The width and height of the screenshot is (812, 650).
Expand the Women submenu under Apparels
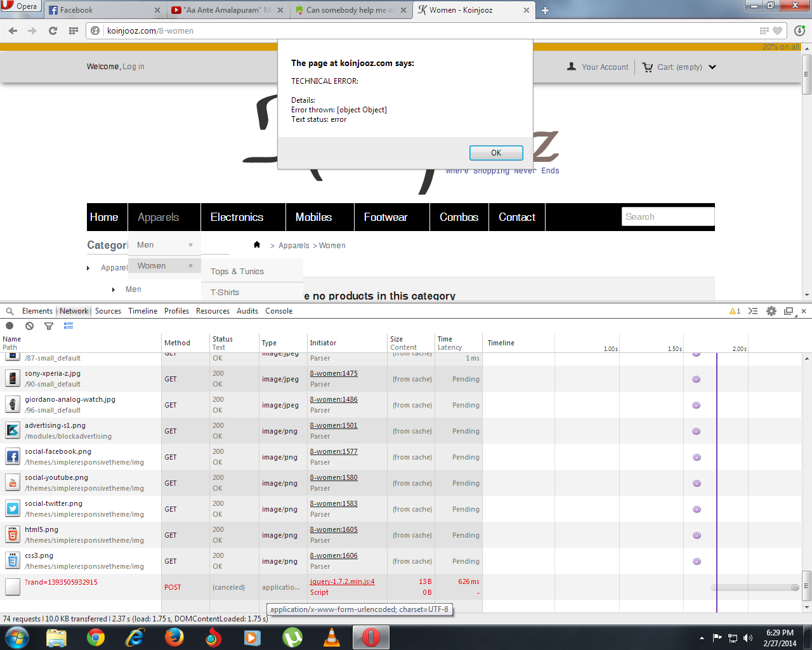coord(190,266)
